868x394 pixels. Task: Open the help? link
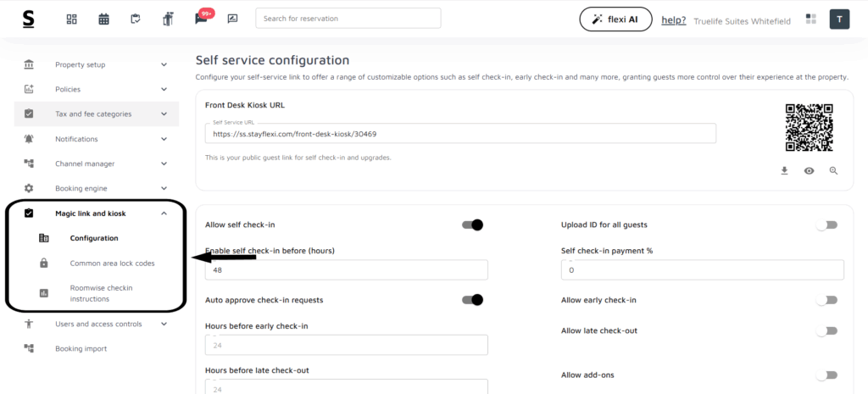click(x=673, y=20)
